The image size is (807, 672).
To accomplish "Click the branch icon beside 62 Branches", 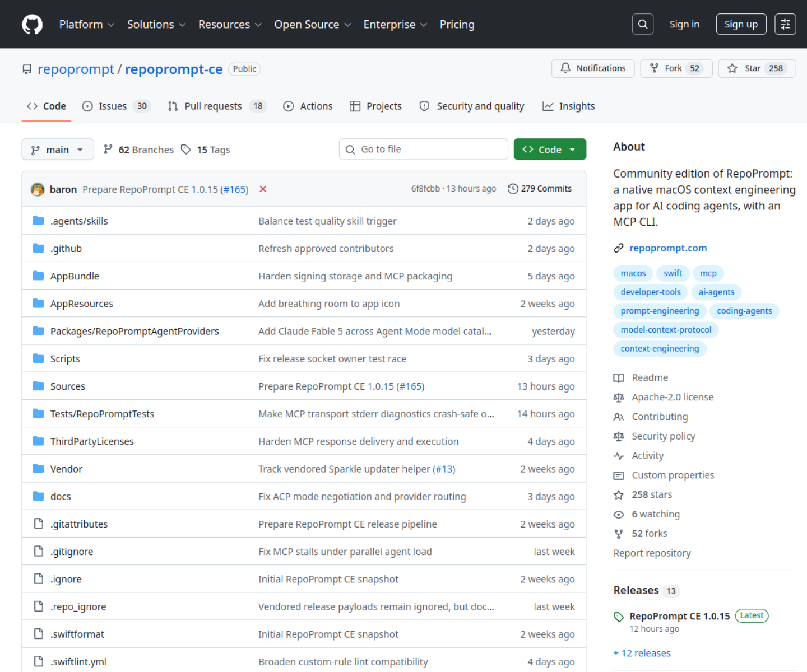I will click(108, 149).
